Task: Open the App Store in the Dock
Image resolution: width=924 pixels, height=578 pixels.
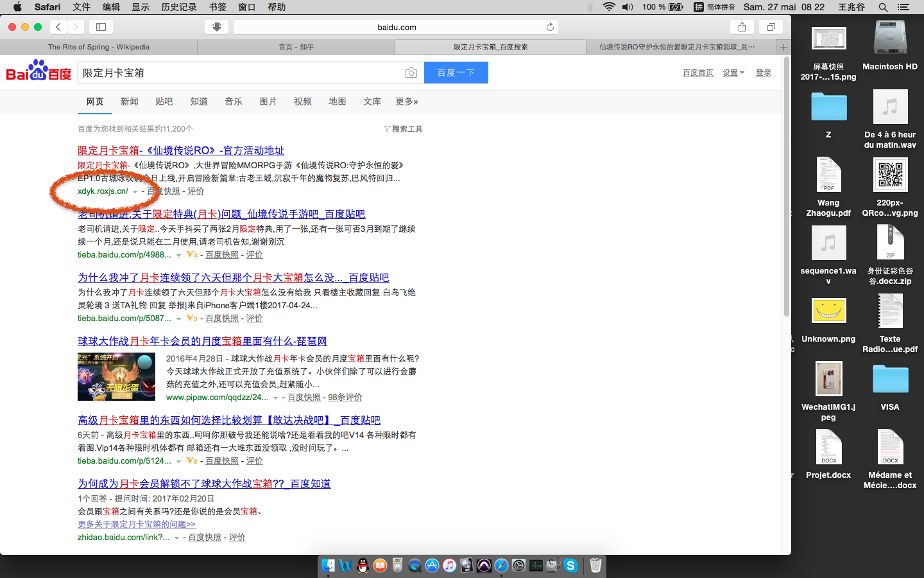Action: point(432,565)
